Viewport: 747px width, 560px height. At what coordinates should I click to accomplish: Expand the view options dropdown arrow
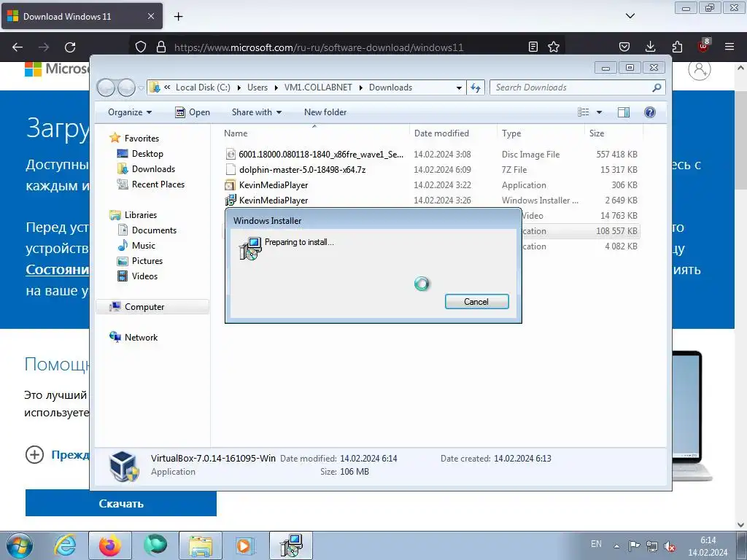(600, 112)
